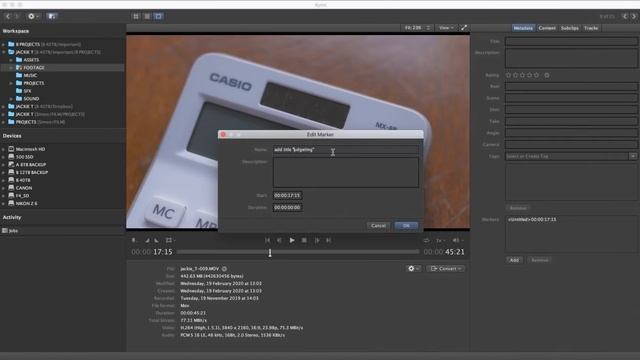This screenshot has width=640, height=360.
Task: Open the View dropdown above the player
Action: pos(446,28)
